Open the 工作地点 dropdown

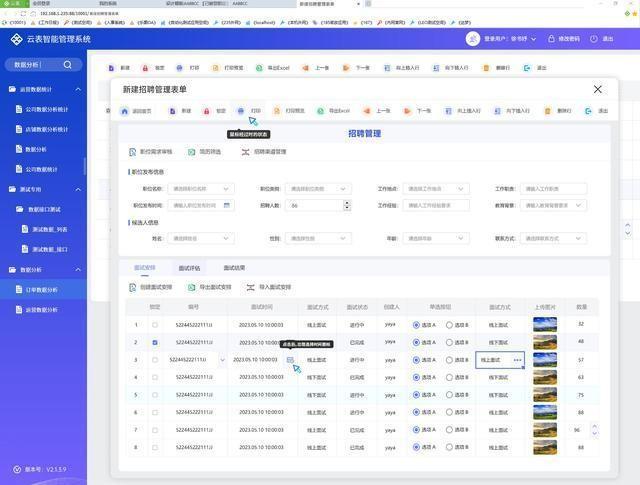pos(436,189)
